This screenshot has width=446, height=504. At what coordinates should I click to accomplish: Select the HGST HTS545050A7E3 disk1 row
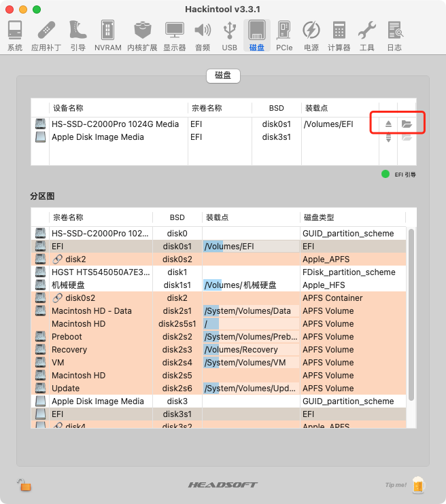[219, 272]
